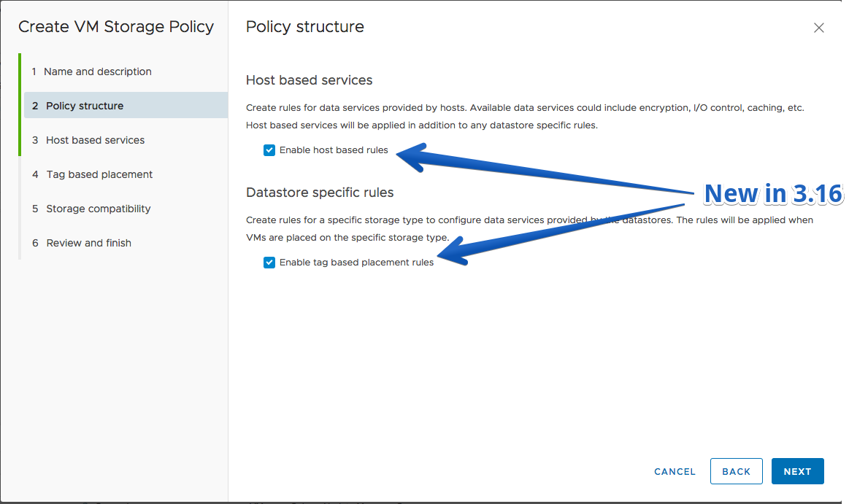Click the BACK button
849x504 pixels.
[736, 471]
